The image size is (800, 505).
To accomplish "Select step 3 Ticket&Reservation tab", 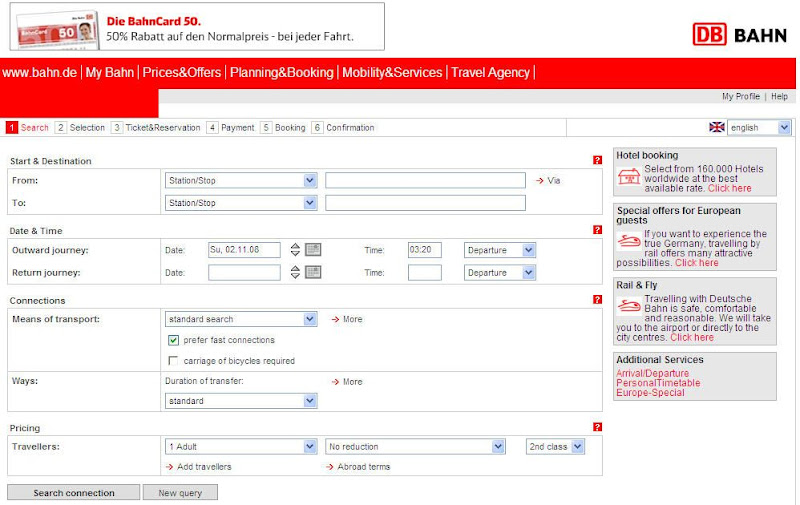I will pyautogui.click(x=156, y=128).
